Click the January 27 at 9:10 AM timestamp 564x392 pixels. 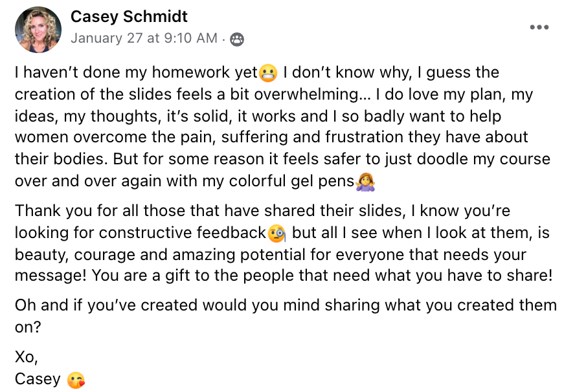[x=144, y=38]
